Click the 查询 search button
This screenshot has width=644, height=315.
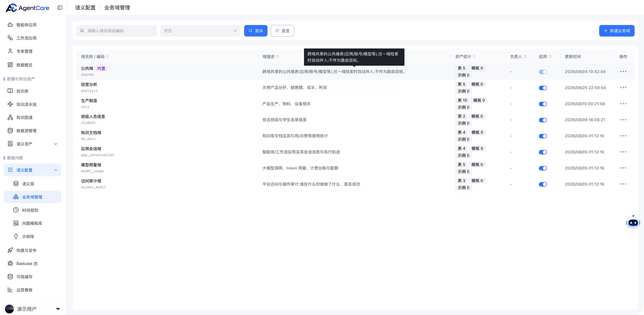[256, 31]
